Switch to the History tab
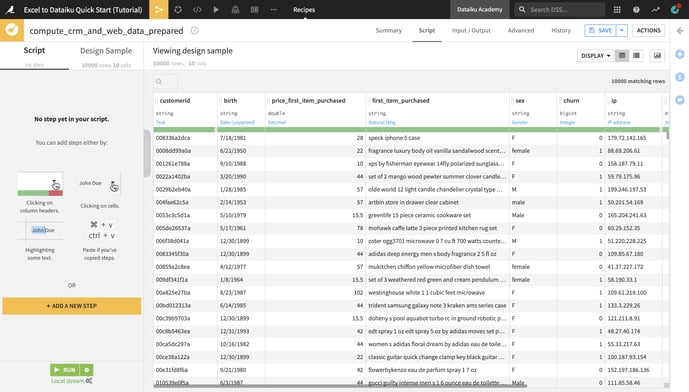Screen dimensions: 689x392 (561, 30)
